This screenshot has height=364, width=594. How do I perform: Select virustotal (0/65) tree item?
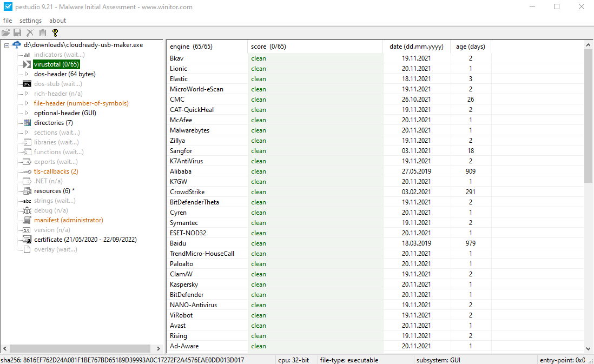click(x=56, y=64)
